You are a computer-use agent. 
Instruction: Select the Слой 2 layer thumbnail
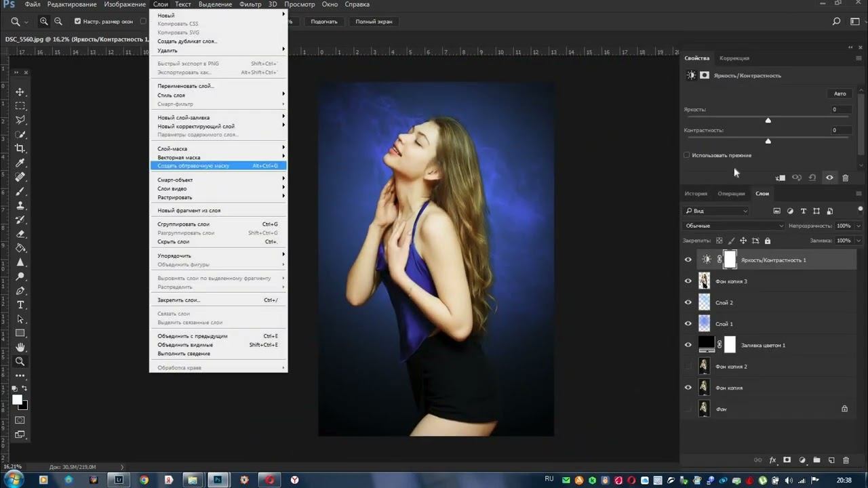point(705,302)
